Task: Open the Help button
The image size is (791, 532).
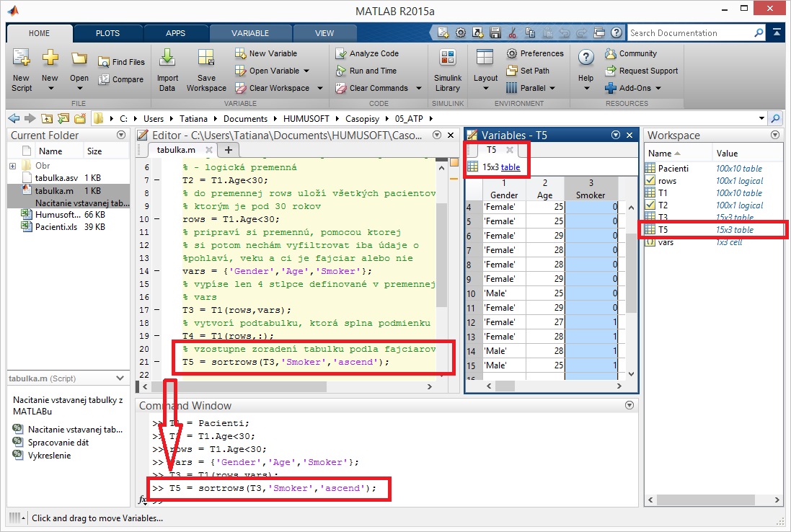Action: (x=585, y=71)
